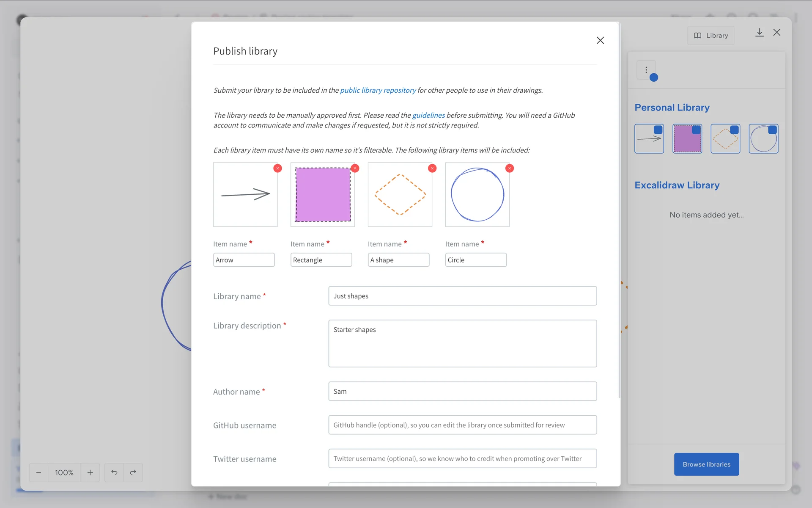Click the redo arrow icon
This screenshot has width=812, height=508.
(133, 472)
